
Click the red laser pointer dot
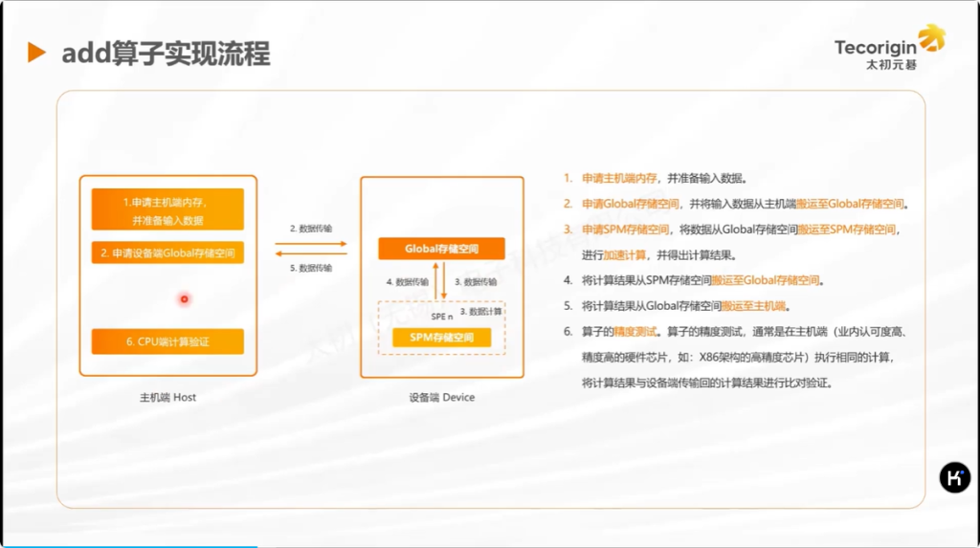click(184, 299)
